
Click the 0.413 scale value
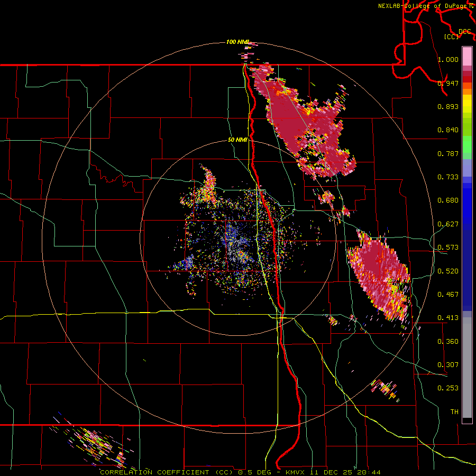pyautogui.click(x=448, y=318)
